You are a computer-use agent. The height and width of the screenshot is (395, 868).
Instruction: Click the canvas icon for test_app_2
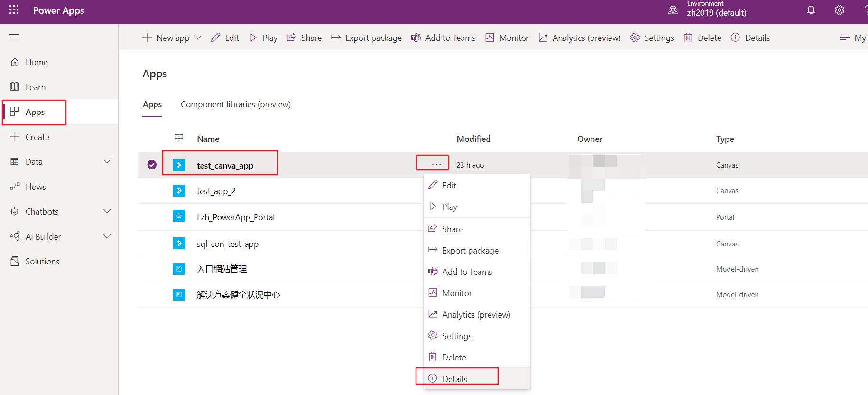(x=179, y=191)
